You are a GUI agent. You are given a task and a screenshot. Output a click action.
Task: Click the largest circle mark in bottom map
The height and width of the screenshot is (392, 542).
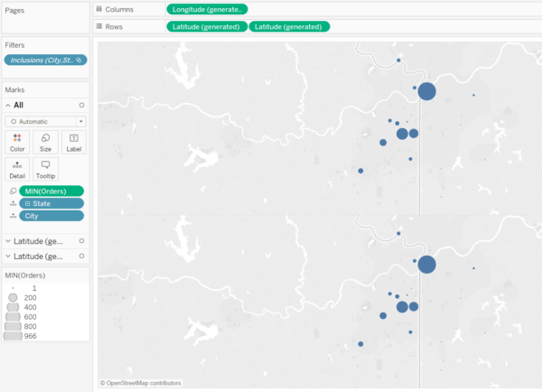(426, 265)
